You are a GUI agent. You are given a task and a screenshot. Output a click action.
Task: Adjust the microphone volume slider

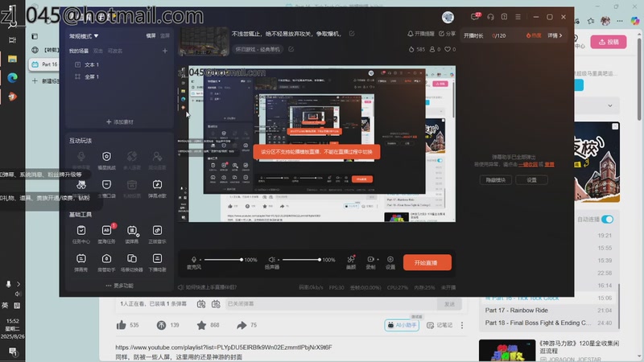pyautogui.click(x=224, y=260)
